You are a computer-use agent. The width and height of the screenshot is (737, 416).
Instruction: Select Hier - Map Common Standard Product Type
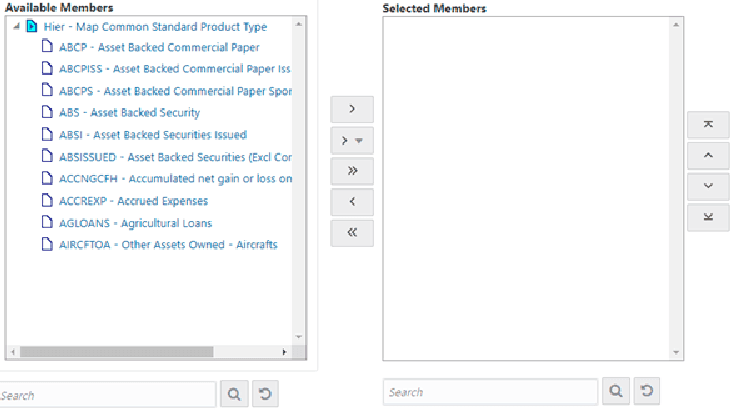pyautogui.click(x=155, y=27)
